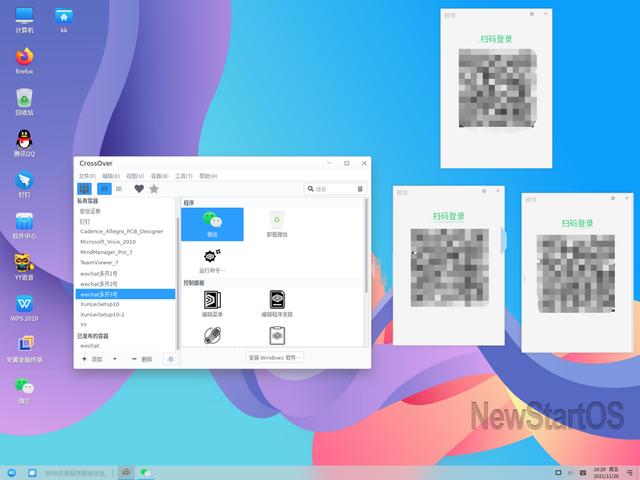
Task: Select the 钉钉 container in list
Action: pos(125,222)
